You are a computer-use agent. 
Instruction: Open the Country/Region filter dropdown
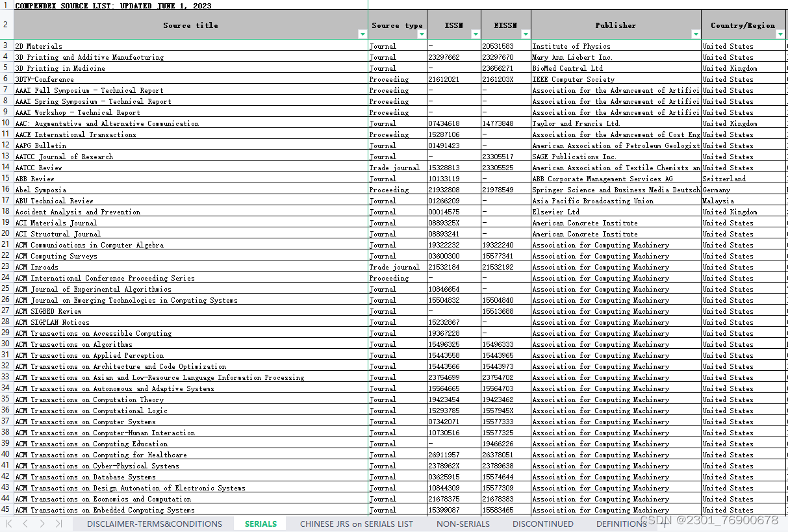tap(780, 34)
